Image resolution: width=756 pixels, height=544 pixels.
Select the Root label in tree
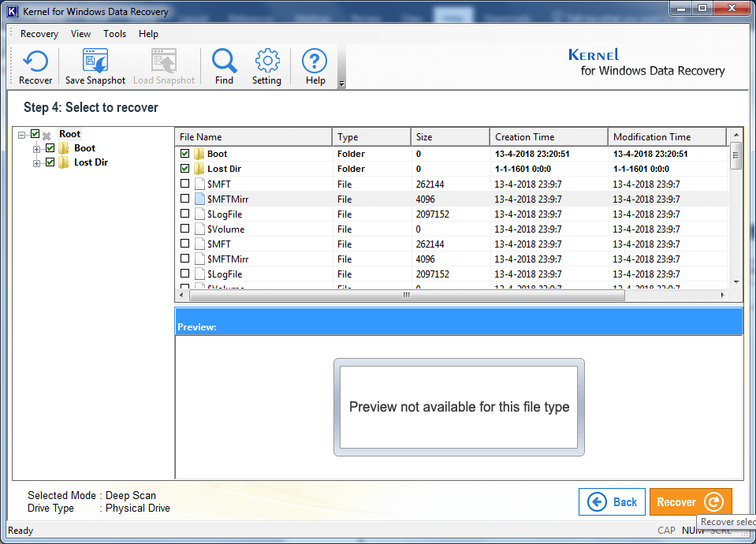tap(70, 134)
